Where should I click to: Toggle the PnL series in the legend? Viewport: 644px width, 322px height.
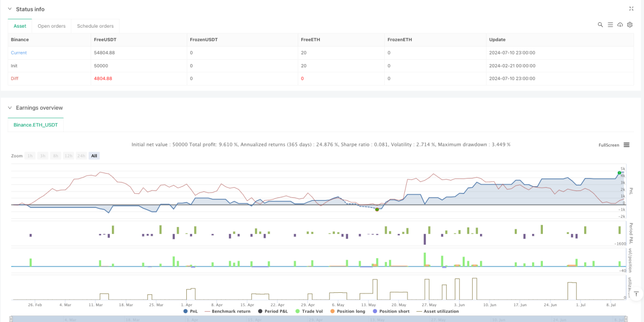191,311
